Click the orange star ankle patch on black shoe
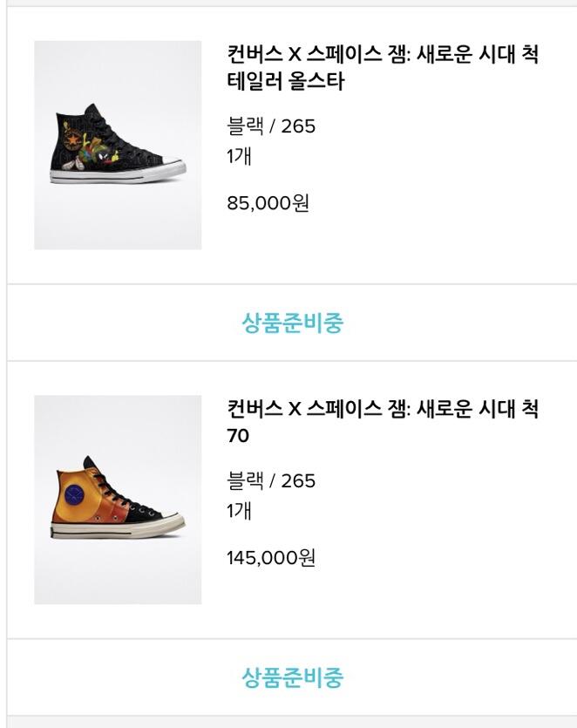This screenshot has height=728, width=577. [72, 138]
